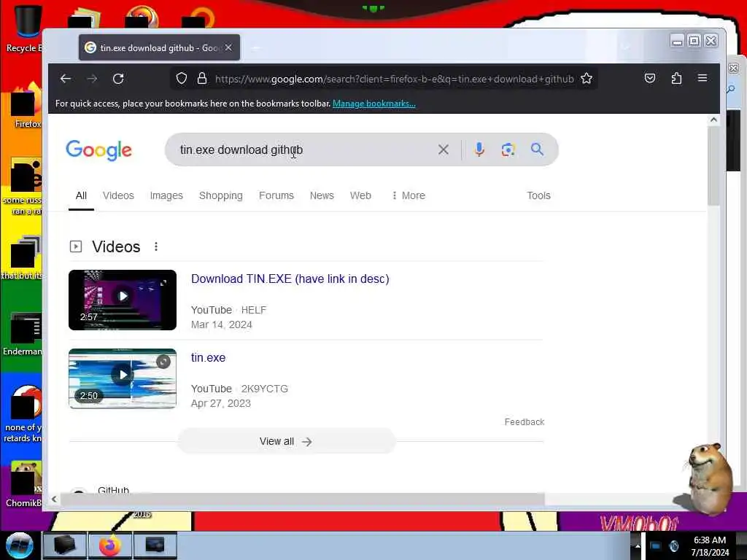Open the Windows Start orb

click(20, 545)
